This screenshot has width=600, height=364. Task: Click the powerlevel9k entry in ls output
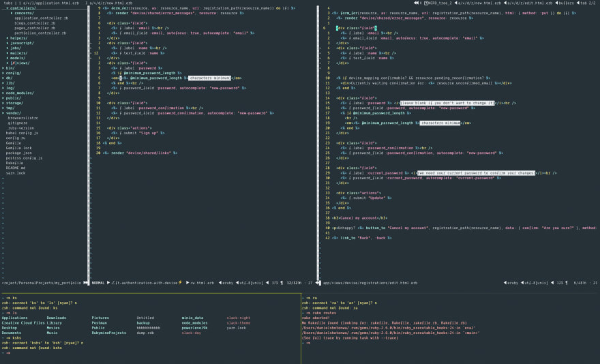click(x=194, y=328)
